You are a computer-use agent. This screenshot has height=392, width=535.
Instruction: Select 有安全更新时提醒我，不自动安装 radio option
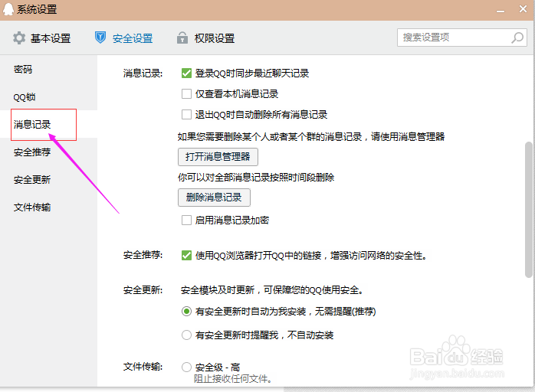coord(186,335)
